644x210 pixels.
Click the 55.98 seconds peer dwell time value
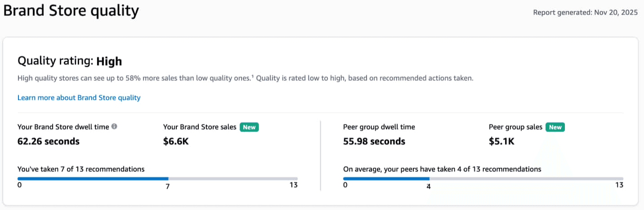pyautogui.click(x=374, y=141)
